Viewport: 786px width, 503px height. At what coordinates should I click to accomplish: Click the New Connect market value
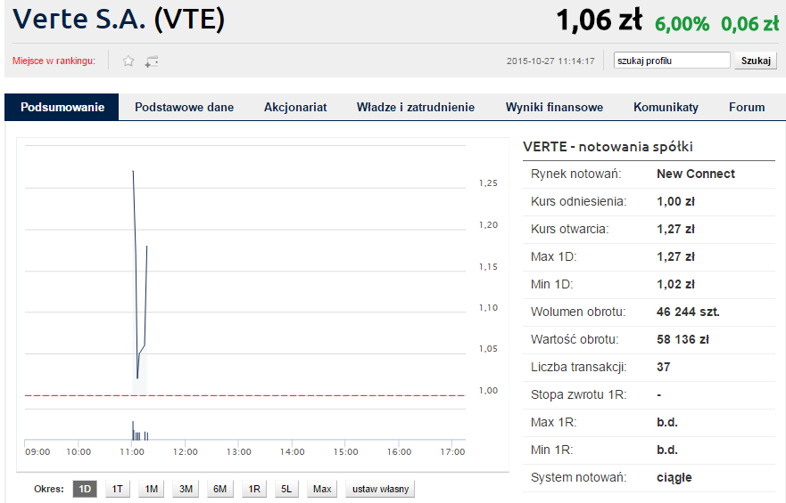pyautogui.click(x=695, y=174)
